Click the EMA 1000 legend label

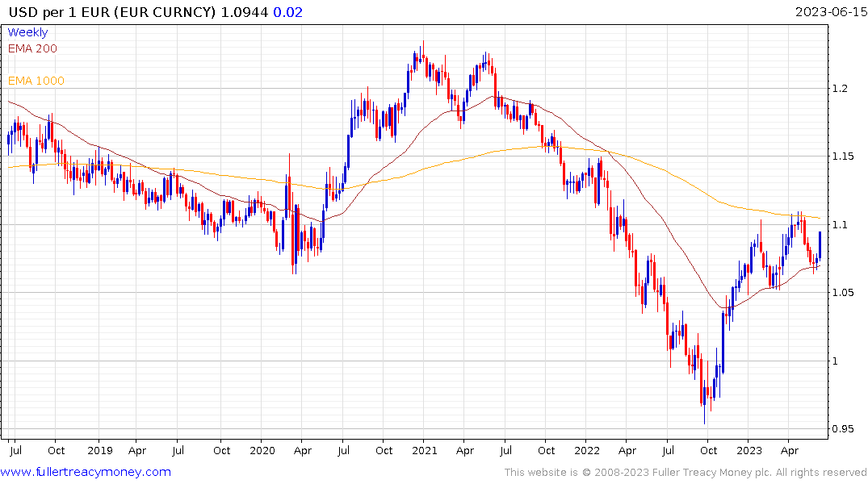tap(36, 81)
